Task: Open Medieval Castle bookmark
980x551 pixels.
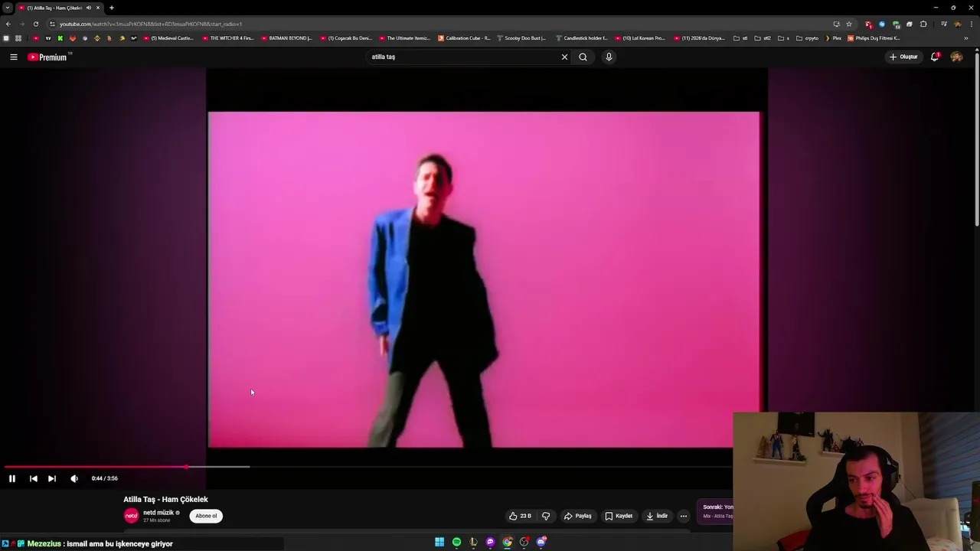Action: 168,38
